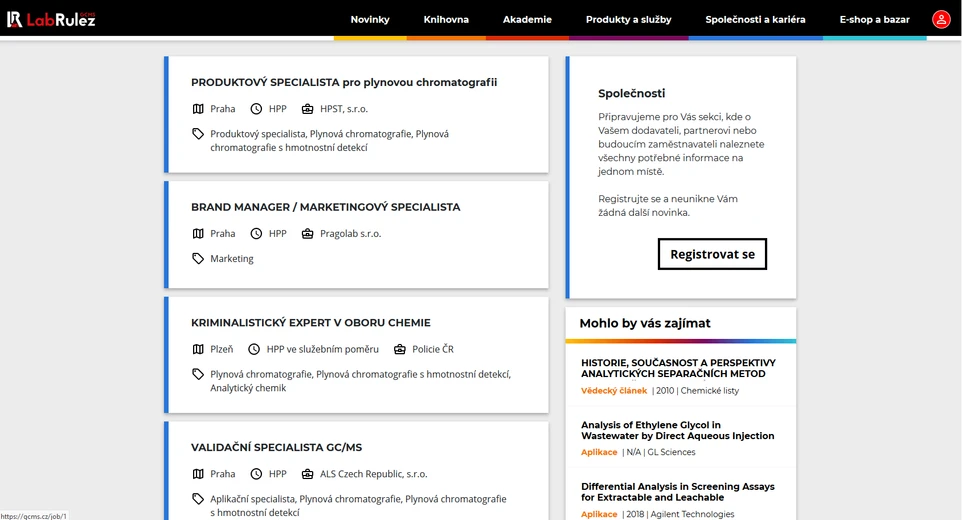
Task: Click map icon next to Plzeň
Action: (x=198, y=349)
